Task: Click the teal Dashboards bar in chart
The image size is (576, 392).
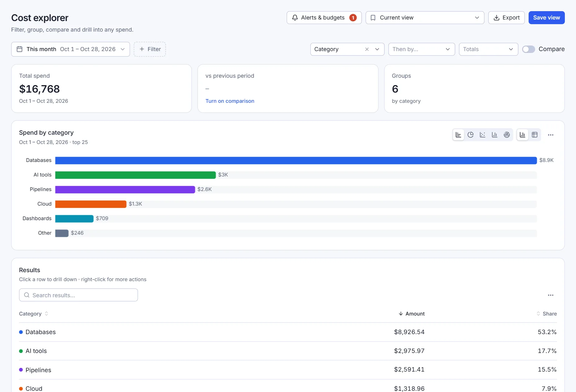Action: pyautogui.click(x=74, y=219)
